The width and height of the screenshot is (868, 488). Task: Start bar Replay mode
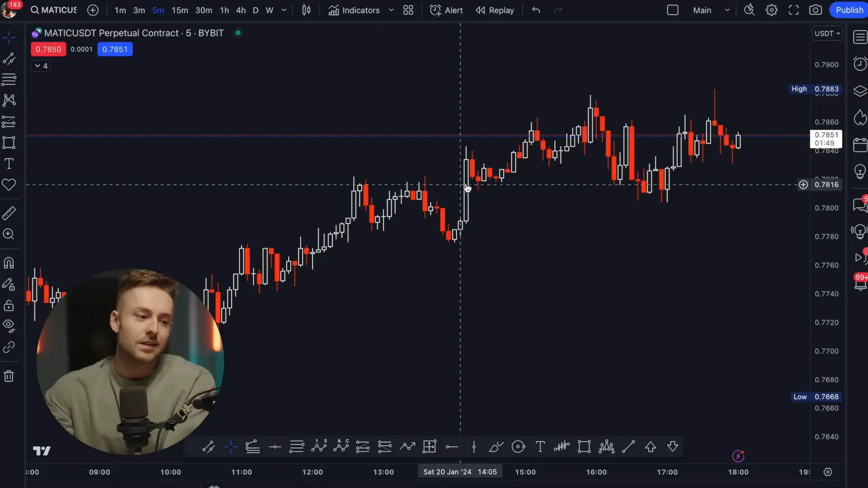coord(495,10)
